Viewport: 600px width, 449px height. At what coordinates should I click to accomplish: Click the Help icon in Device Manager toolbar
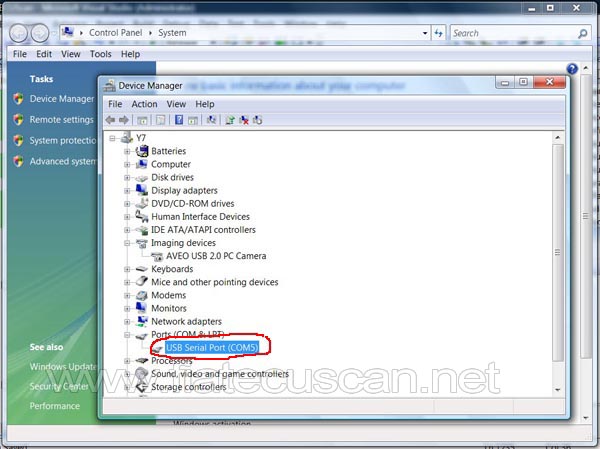[179, 120]
